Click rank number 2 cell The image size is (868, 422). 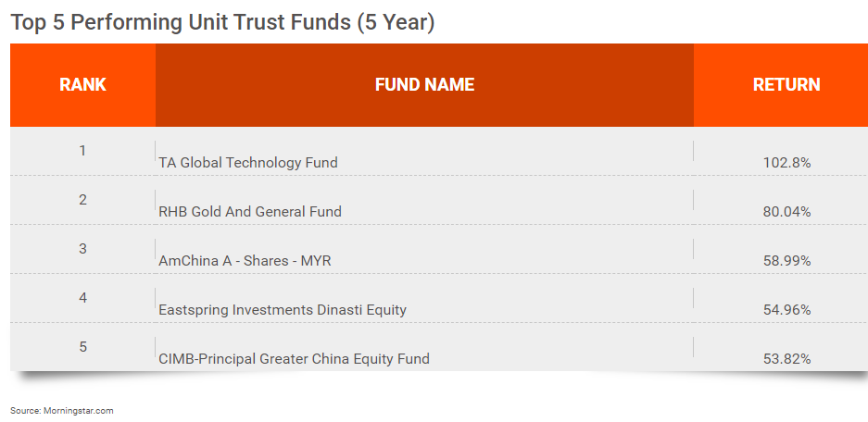pyautogui.click(x=82, y=200)
